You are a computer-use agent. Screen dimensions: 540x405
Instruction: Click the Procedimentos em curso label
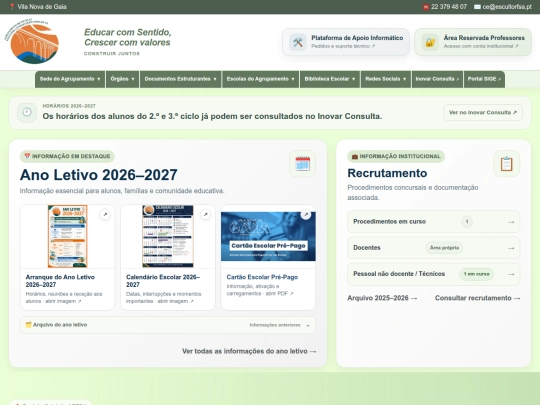coord(390,222)
